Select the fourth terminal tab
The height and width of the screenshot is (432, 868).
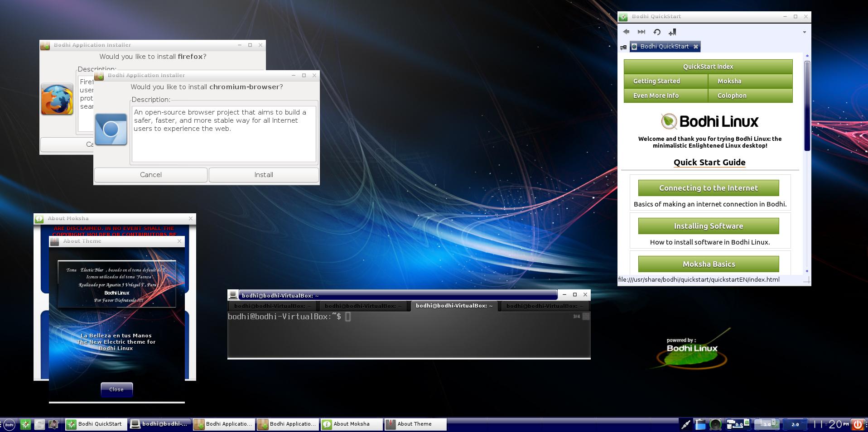(545, 306)
